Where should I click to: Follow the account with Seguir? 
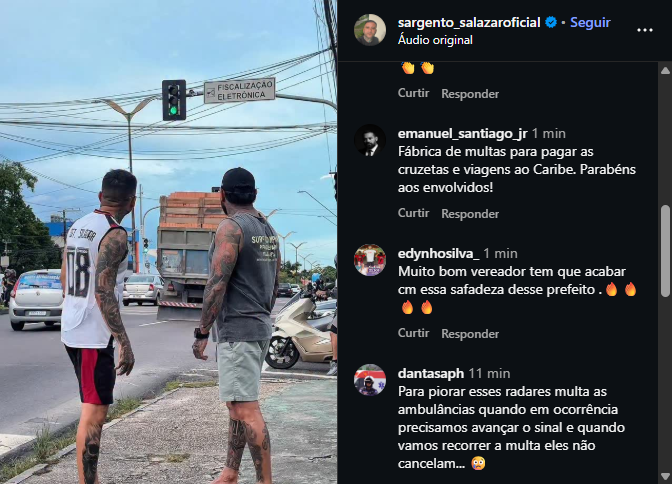[590, 22]
